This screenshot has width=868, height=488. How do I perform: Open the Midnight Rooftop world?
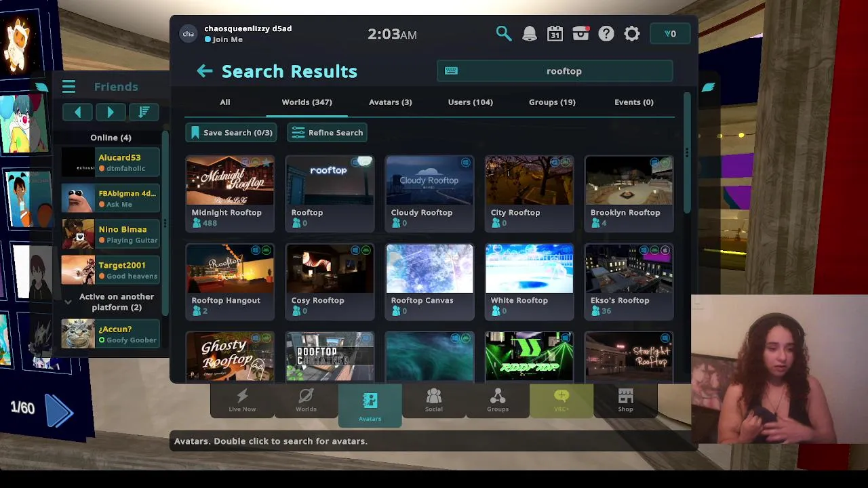tap(230, 194)
